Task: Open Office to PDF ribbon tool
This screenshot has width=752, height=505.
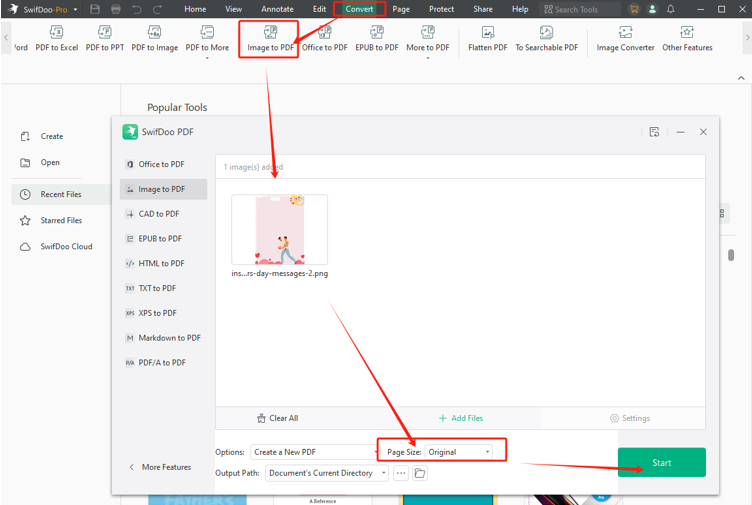Action: click(x=325, y=38)
